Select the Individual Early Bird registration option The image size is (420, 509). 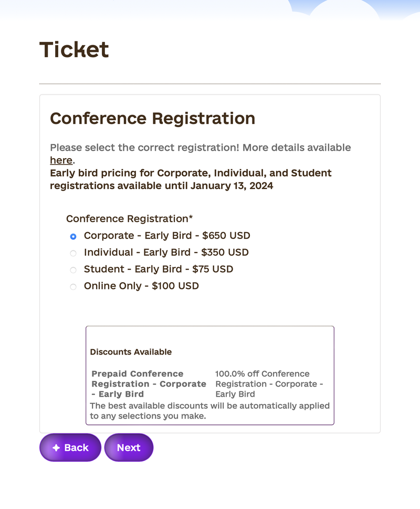coord(166,253)
